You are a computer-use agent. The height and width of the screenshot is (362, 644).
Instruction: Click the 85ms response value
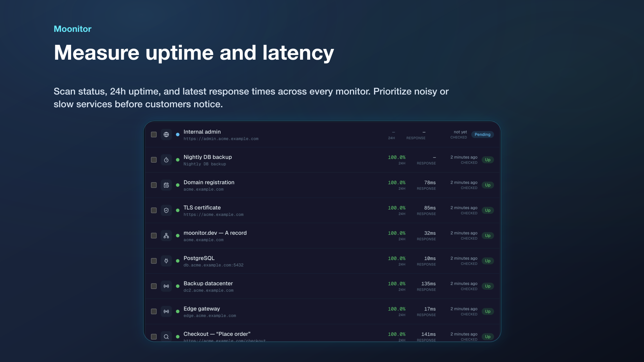430,208
